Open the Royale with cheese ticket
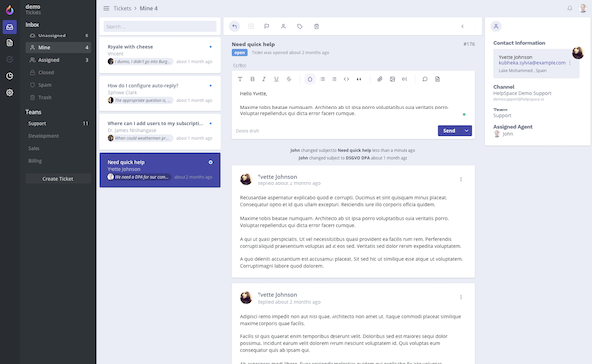Screen dimensions: 592x364 tap(160, 55)
